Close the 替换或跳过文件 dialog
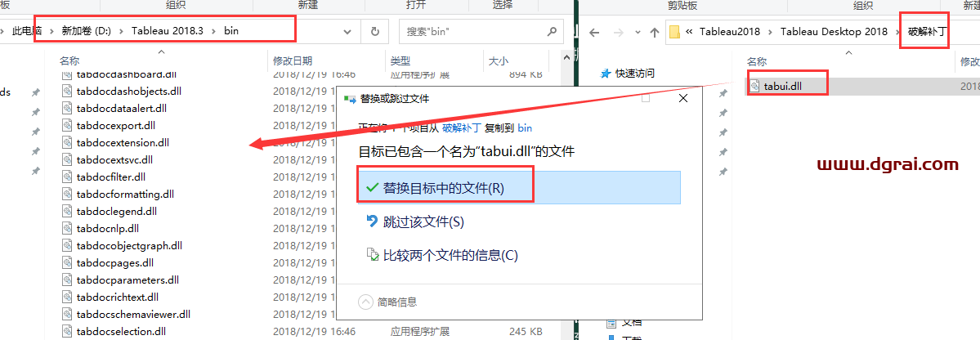 pos(683,98)
